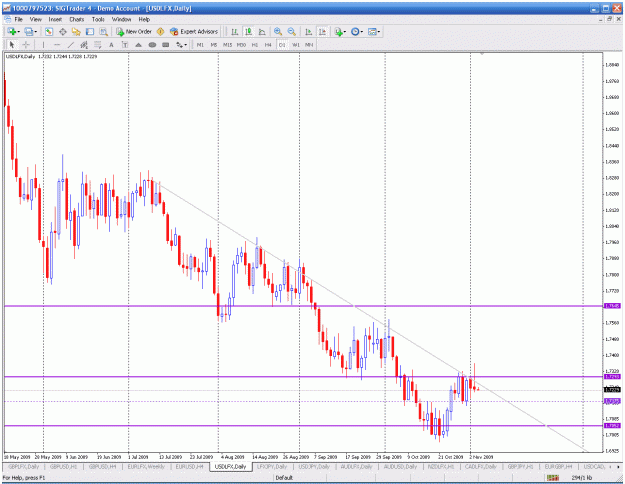
Task: Toggle the Terminal panel icon
Action: [x=90, y=31]
